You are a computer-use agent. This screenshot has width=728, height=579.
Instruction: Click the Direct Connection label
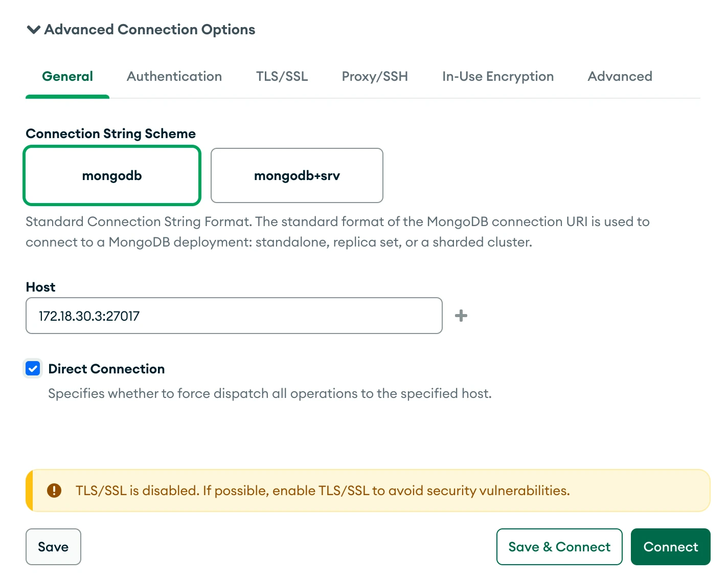106,368
